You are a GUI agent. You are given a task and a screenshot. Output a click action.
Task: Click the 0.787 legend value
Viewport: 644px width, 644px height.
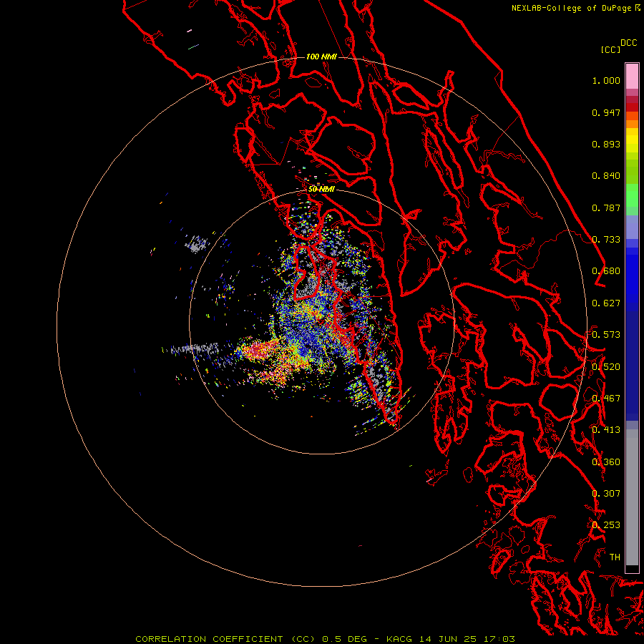click(606, 208)
